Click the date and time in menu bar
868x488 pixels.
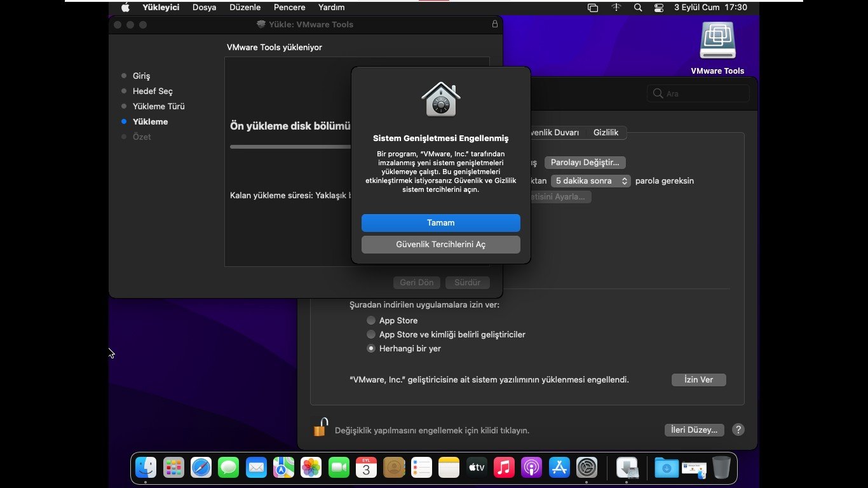pyautogui.click(x=710, y=8)
